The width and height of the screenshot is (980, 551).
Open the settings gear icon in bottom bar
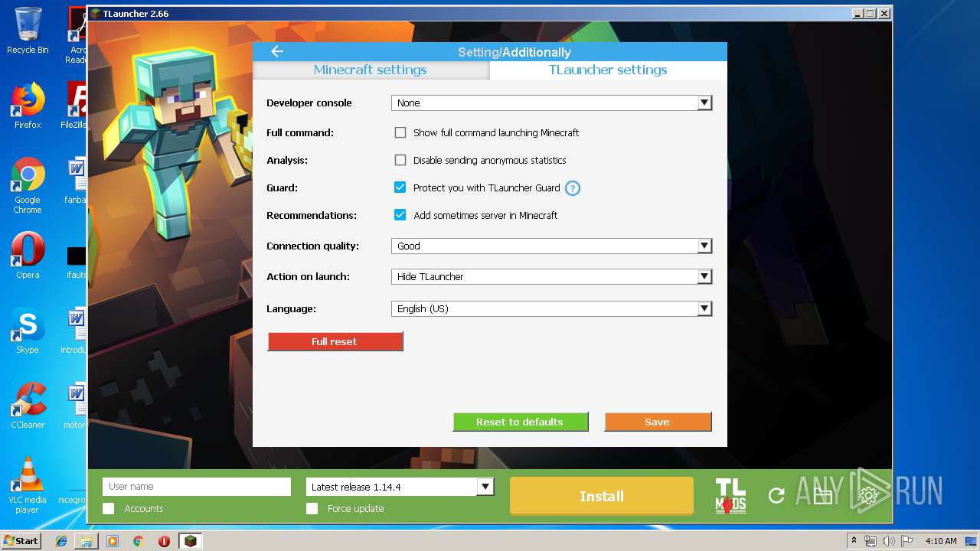click(868, 496)
